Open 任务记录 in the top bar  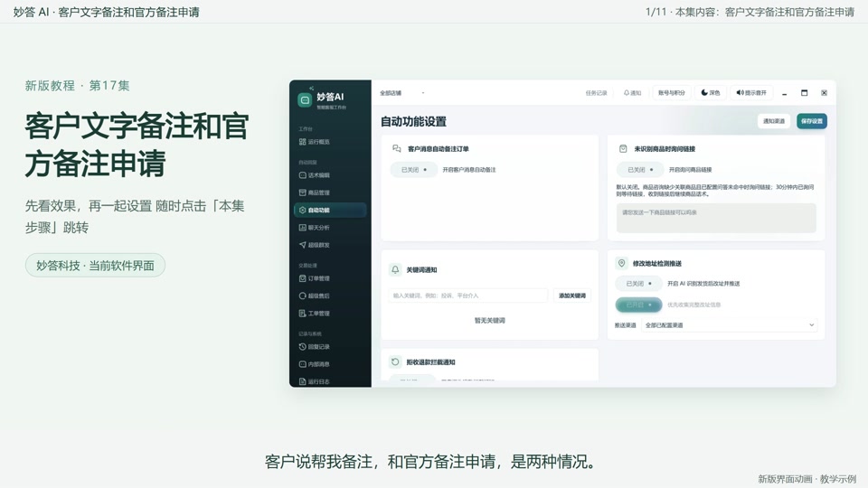(x=596, y=93)
